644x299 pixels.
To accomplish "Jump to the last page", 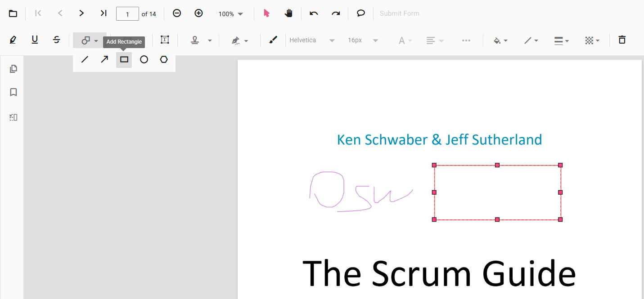I will [103, 13].
